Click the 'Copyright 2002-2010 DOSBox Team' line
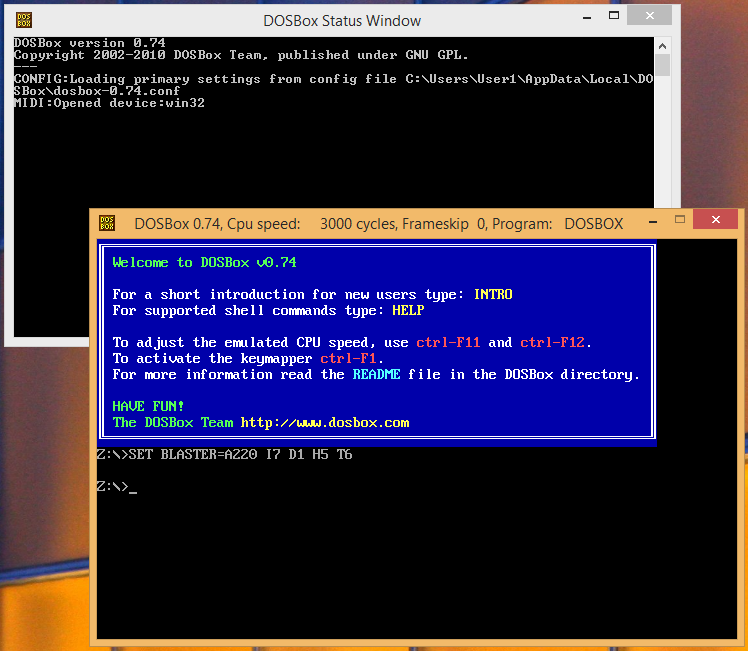 pyautogui.click(x=241, y=55)
